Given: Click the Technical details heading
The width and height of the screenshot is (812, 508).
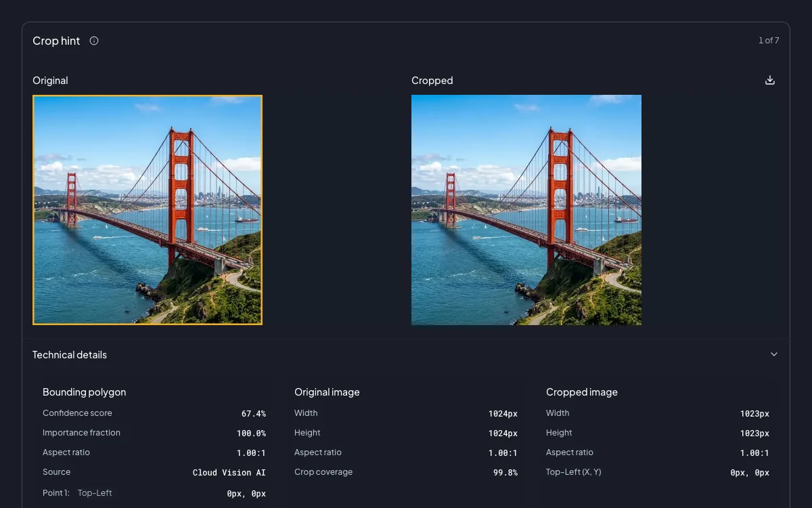Looking at the screenshot, I should (70, 355).
